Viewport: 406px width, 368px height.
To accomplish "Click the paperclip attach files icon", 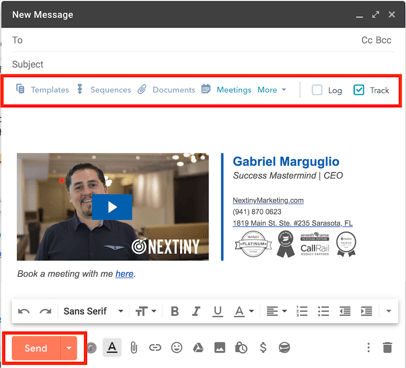I will 134,348.
